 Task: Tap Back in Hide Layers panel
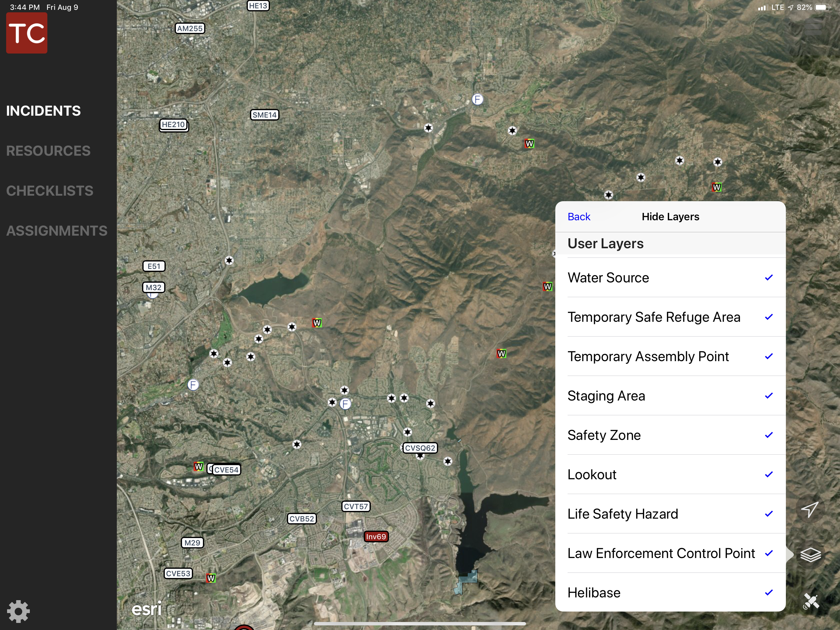578,217
